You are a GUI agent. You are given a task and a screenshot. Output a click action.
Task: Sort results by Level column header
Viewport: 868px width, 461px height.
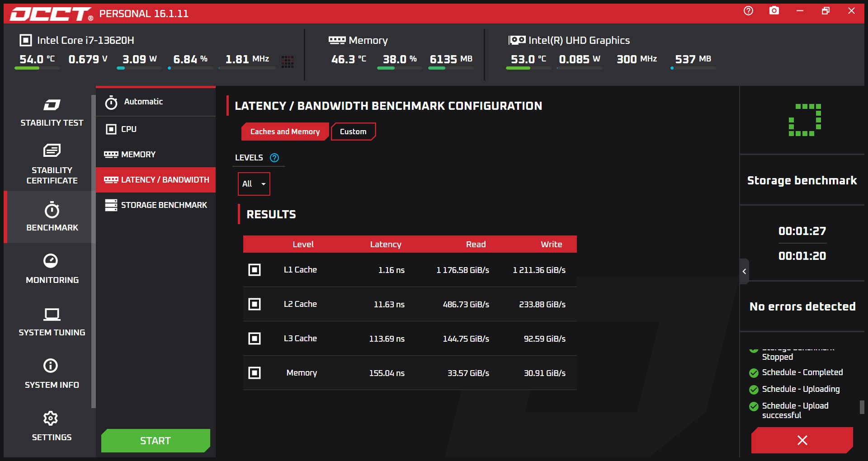pos(303,244)
